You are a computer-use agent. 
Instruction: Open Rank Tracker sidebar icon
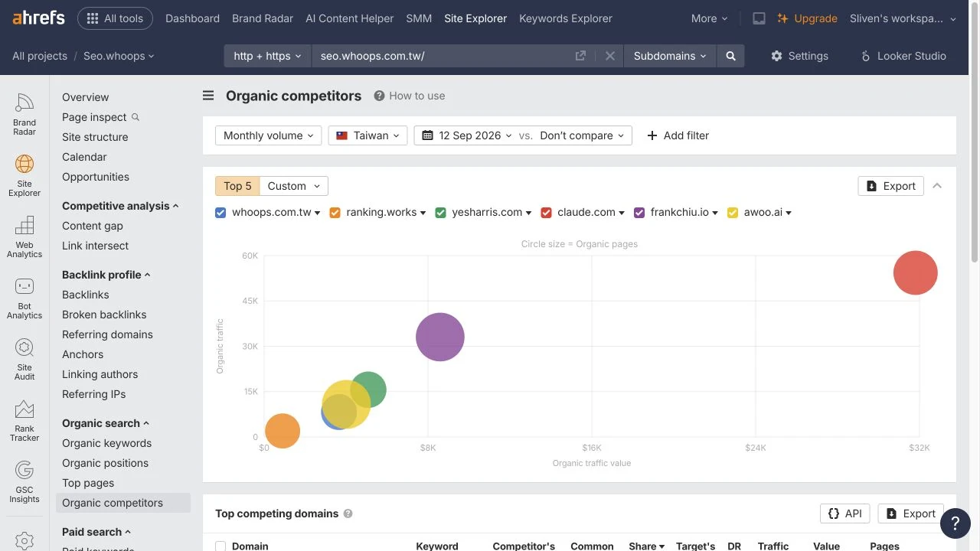point(24,420)
